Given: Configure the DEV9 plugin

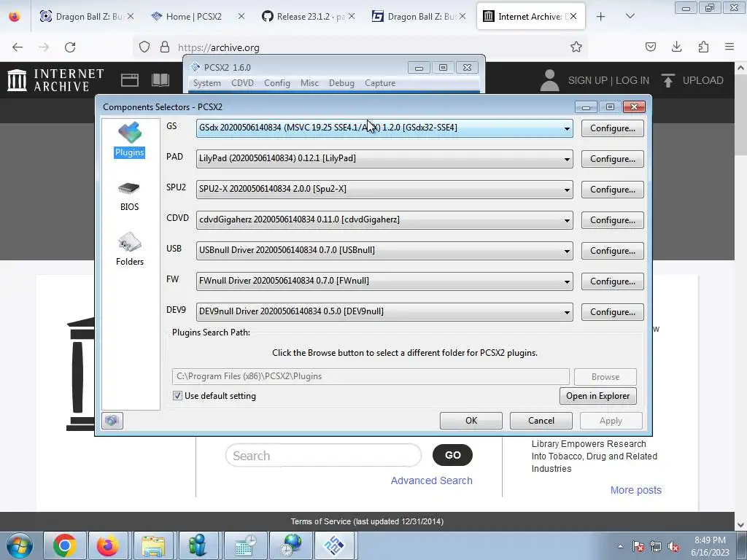Looking at the screenshot, I should [613, 312].
